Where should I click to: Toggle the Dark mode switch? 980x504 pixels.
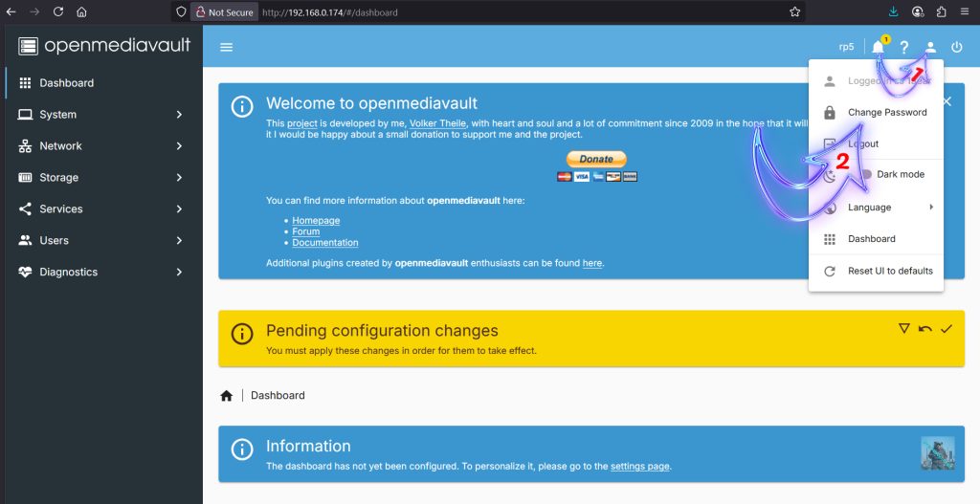coord(862,174)
